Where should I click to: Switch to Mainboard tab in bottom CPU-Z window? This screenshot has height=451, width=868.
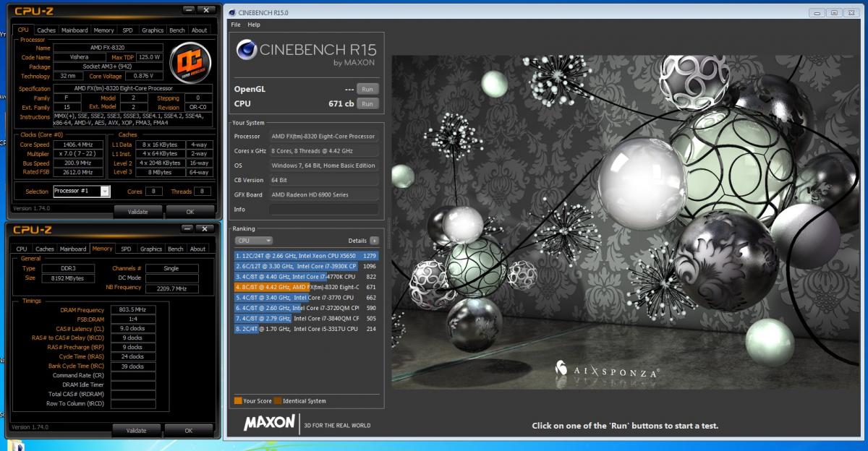(73, 249)
